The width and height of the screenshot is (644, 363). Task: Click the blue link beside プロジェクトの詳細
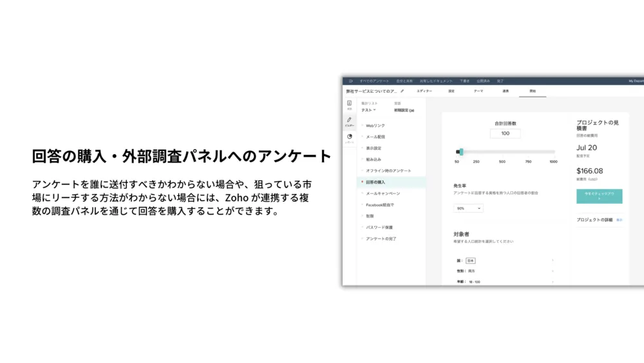[619, 220]
